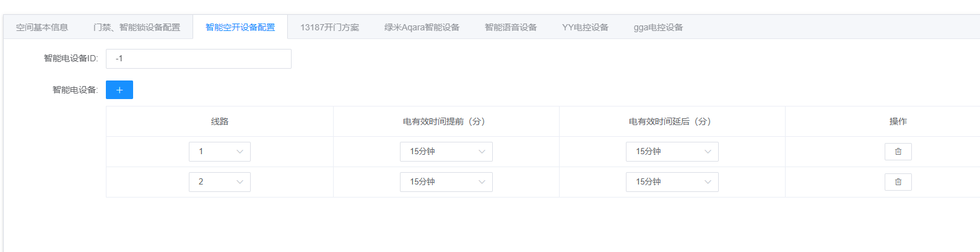
Task: Go to the 13187开门方案 tab
Action: (329, 27)
